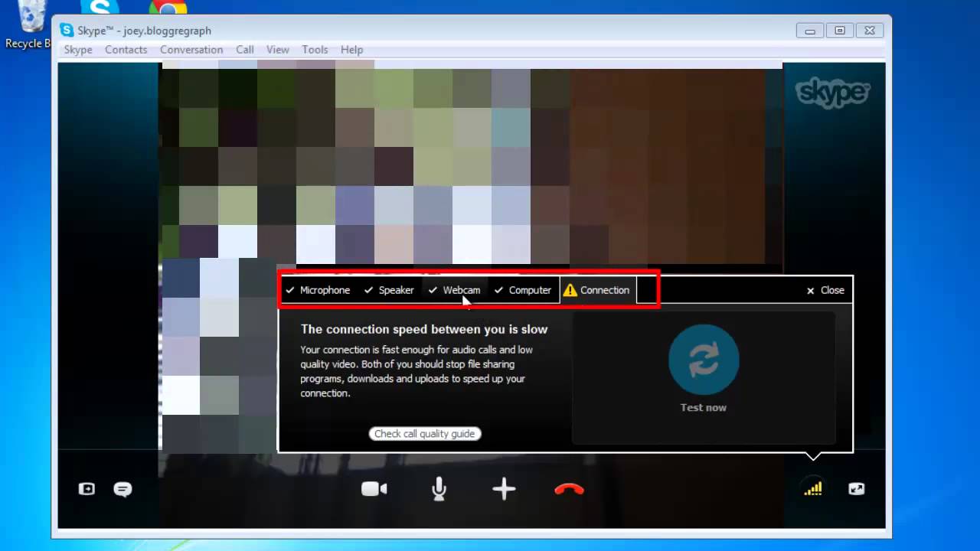
Task: Show the chat bubble instant message icon
Action: coord(122,489)
